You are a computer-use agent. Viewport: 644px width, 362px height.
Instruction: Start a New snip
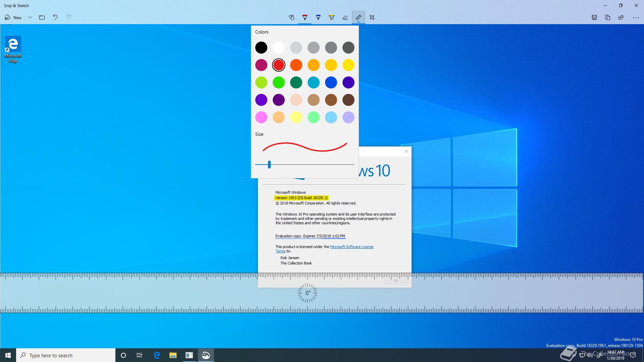pyautogui.click(x=13, y=17)
